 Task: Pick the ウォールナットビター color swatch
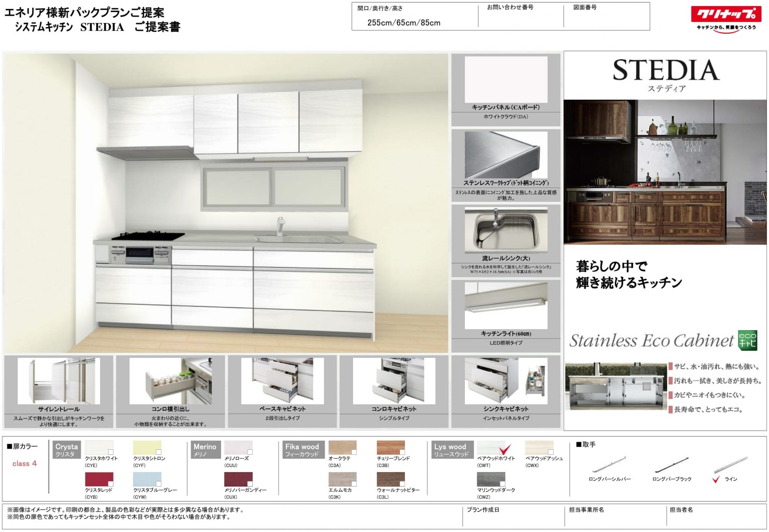[x=391, y=479]
